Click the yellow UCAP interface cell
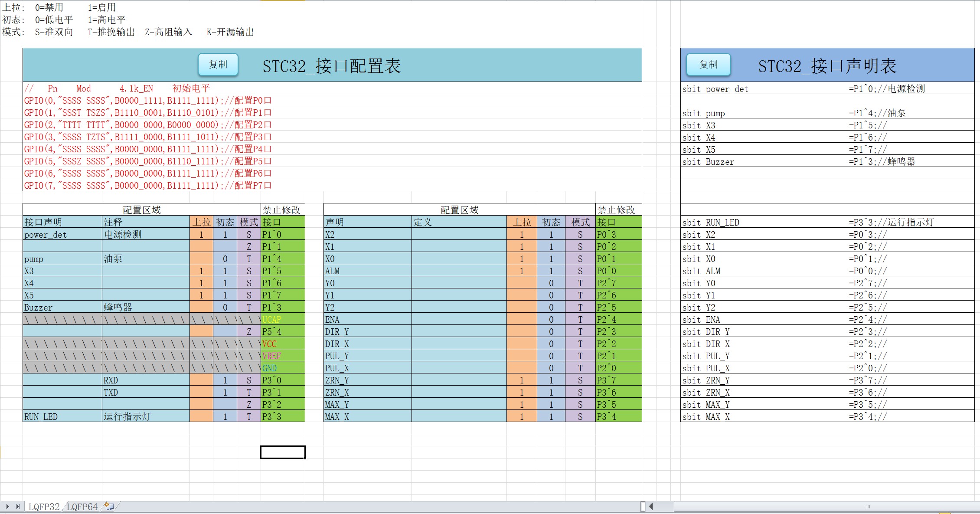 click(x=282, y=320)
